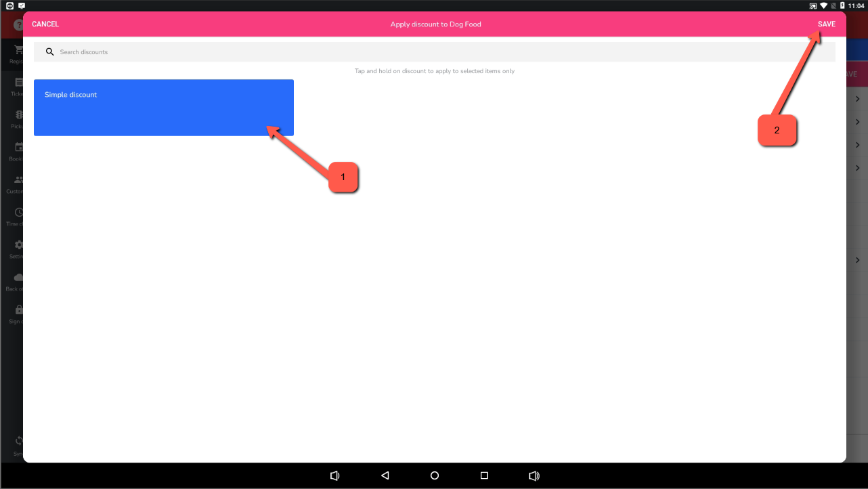The height and width of the screenshot is (489, 868).
Task: Cancel the apply discount dialog
Action: tap(45, 24)
